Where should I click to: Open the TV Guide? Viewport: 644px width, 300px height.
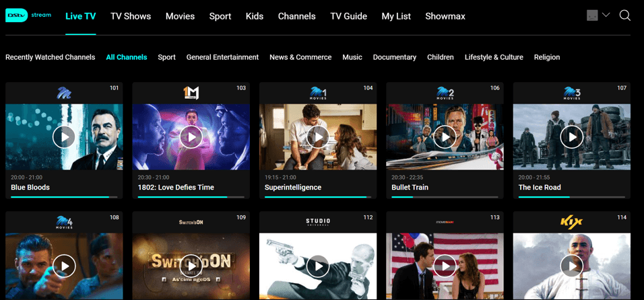click(349, 16)
